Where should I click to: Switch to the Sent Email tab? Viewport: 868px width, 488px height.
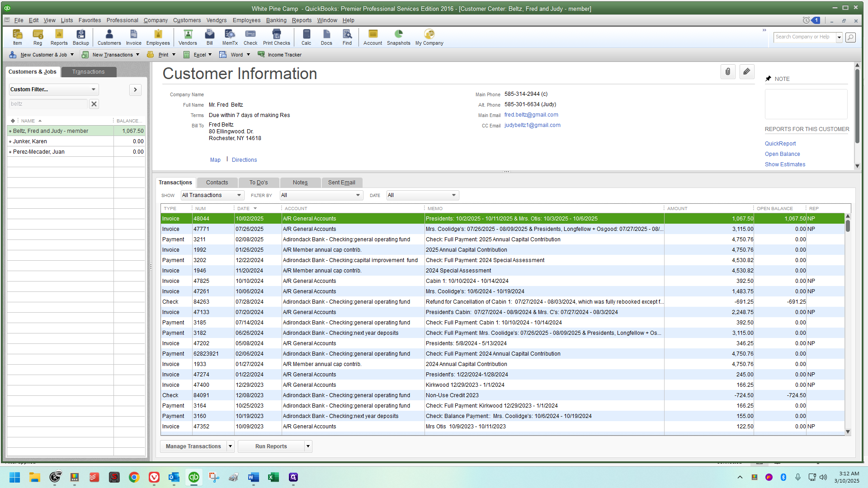[341, 183]
